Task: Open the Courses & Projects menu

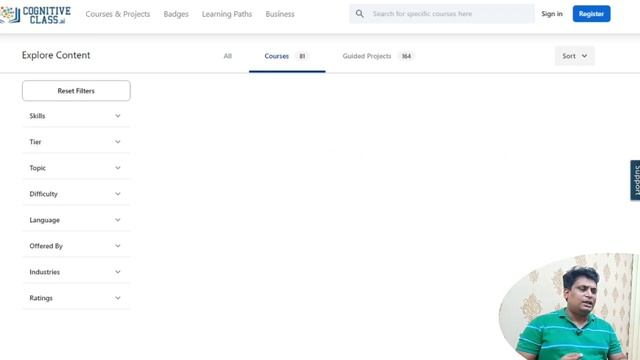Action: [118, 14]
